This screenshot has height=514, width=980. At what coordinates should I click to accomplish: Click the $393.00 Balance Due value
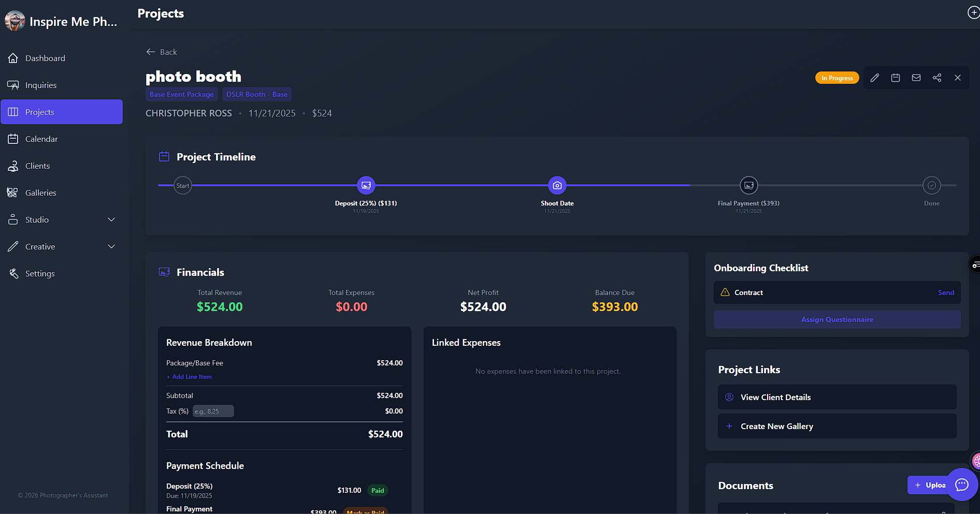tap(615, 307)
